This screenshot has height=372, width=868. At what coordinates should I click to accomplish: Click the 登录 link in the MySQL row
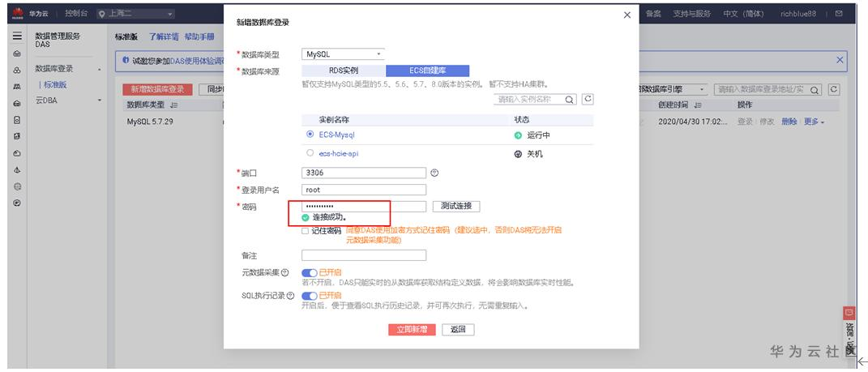click(x=745, y=122)
